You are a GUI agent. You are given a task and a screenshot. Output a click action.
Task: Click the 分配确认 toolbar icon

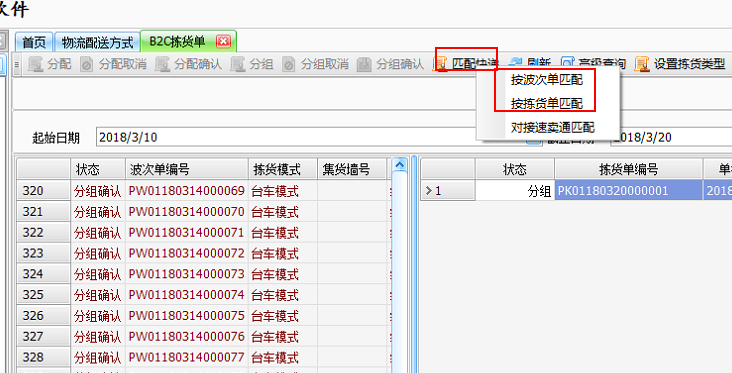pos(162,64)
